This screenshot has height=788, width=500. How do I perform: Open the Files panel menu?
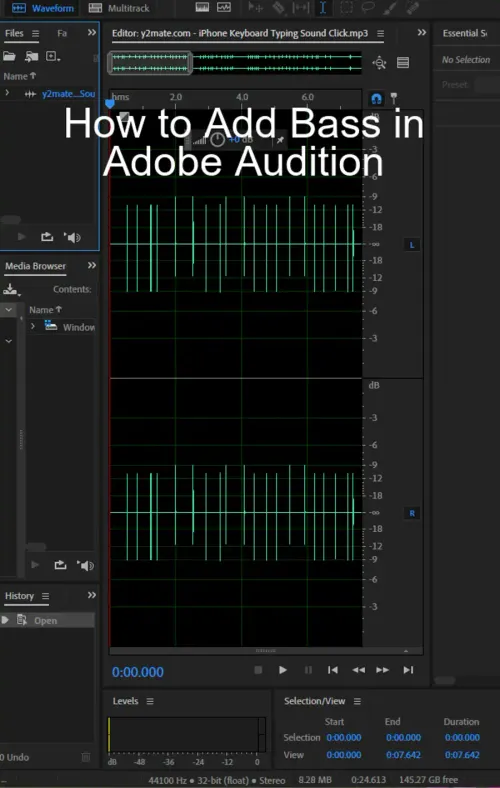click(35, 33)
